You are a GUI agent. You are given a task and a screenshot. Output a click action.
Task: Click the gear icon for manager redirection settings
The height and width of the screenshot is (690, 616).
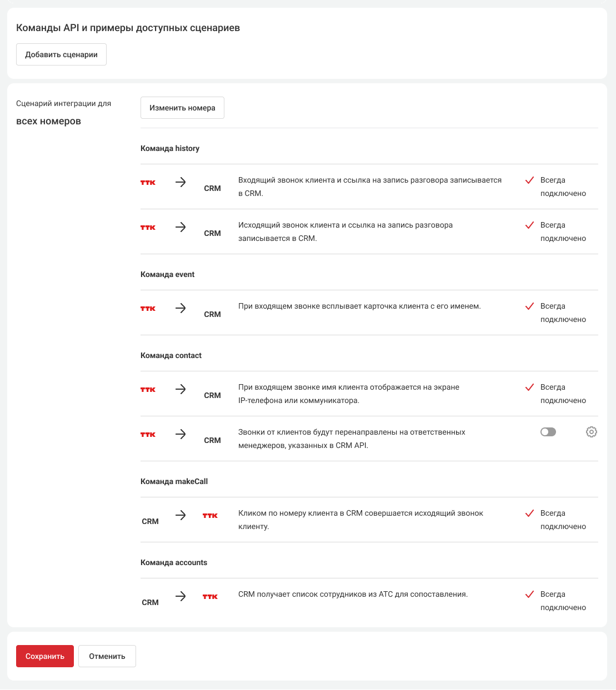[x=592, y=432]
